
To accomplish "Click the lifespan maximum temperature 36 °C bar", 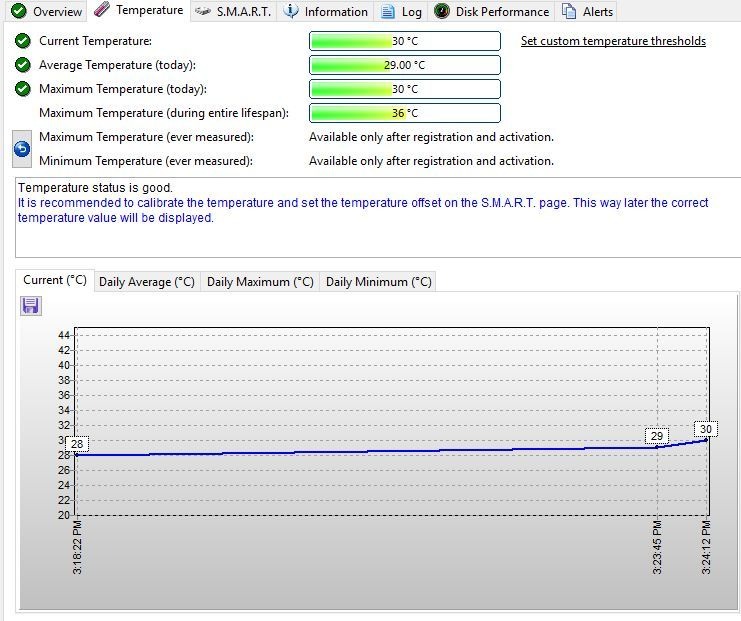I will pyautogui.click(x=404, y=113).
